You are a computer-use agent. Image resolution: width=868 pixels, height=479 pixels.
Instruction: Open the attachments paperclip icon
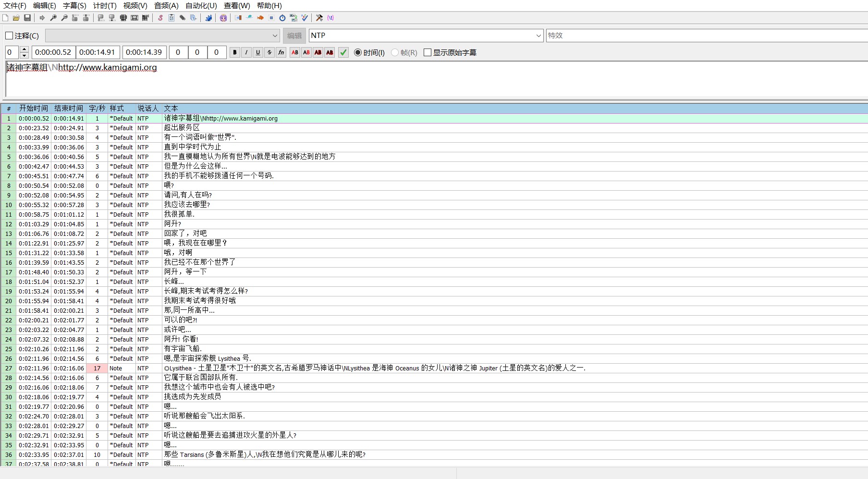point(183,18)
